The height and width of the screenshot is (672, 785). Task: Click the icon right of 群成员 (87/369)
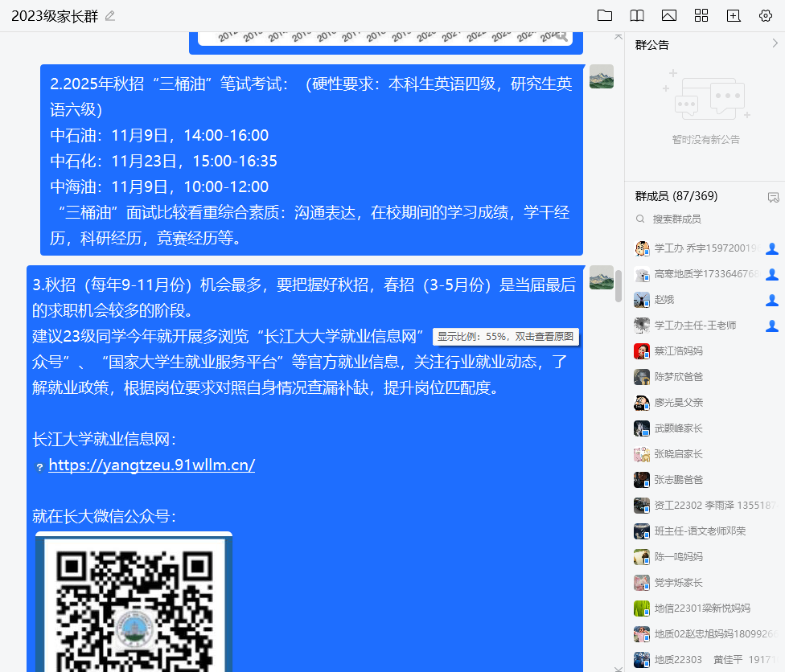click(773, 197)
